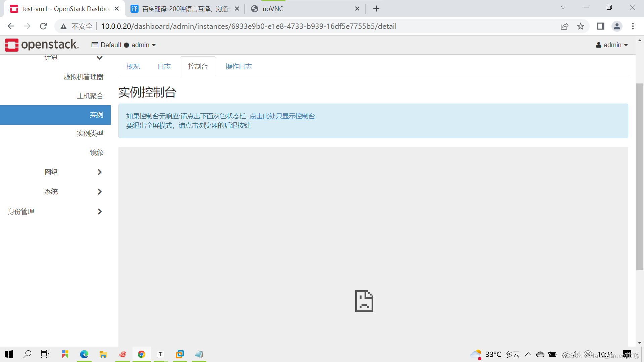
Task: Open browser side panel icon
Action: pos(600,26)
